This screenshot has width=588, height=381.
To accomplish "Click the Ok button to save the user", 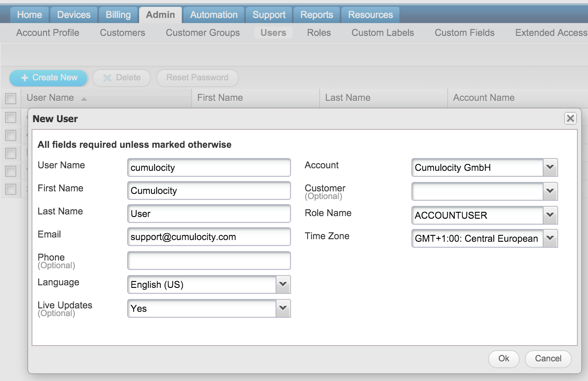I will click(x=504, y=359).
